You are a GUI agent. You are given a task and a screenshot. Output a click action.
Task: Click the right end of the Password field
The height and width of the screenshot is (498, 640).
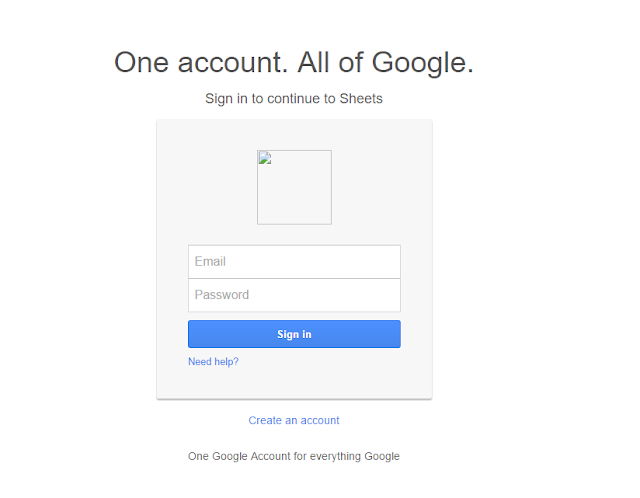(390, 295)
